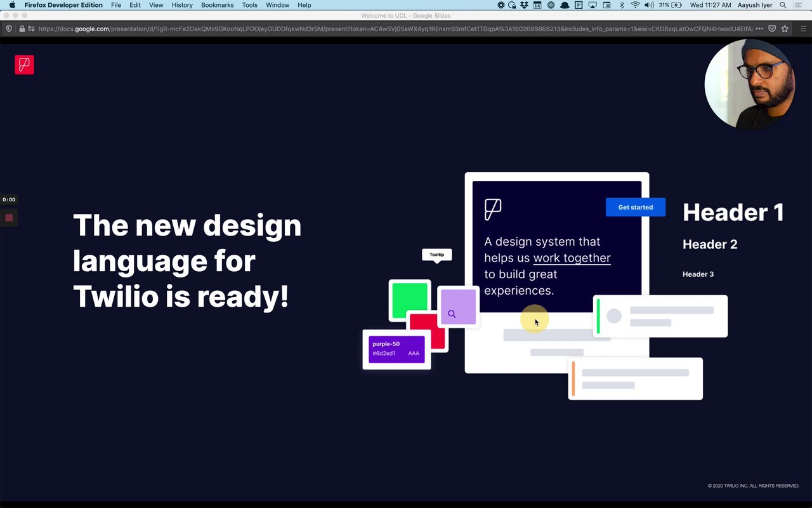The image size is (812, 508).
Task: Click the Twilio copyright footer text
Action: point(754,486)
